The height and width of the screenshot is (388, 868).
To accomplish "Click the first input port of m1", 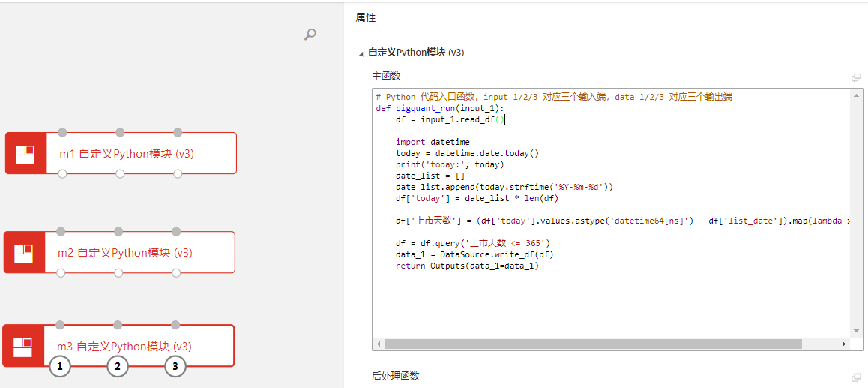I will [62, 133].
